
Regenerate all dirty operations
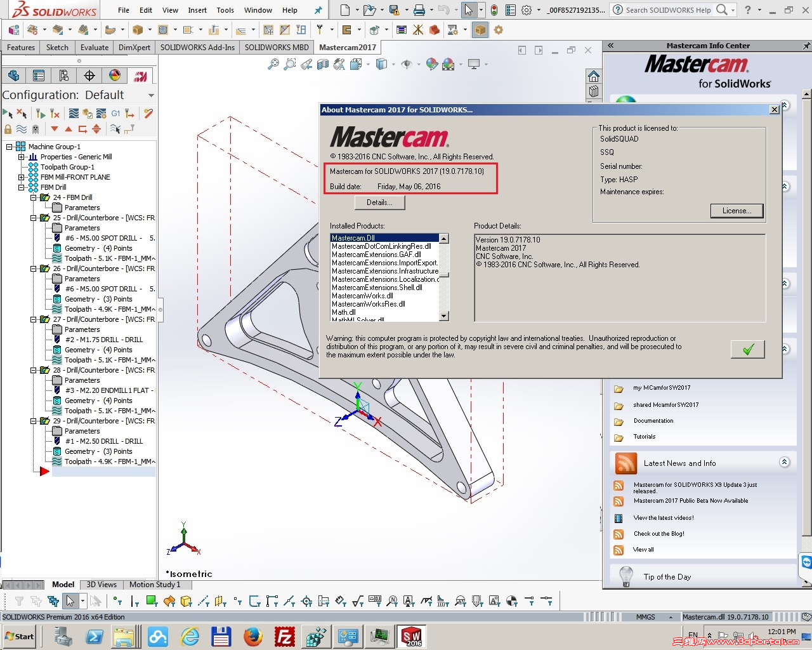pyautogui.click(x=55, y=114)
